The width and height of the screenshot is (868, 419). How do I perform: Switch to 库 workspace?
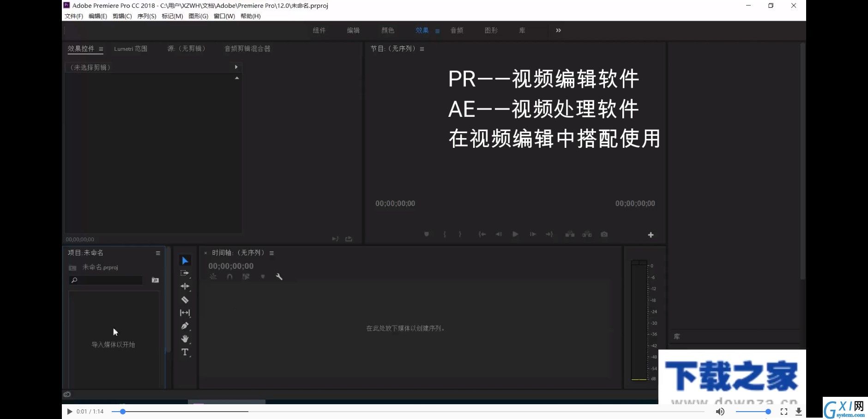(x=522, y=30)
